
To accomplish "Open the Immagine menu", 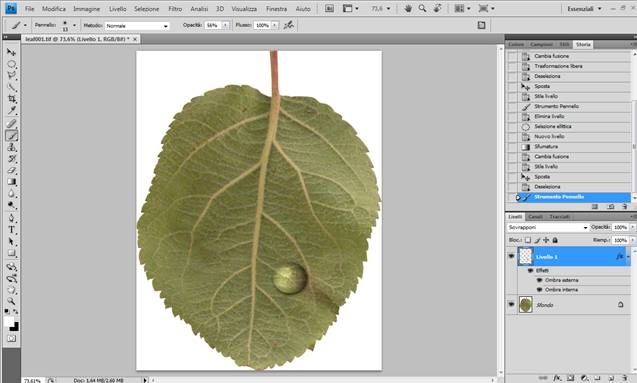I will [87, 9].
